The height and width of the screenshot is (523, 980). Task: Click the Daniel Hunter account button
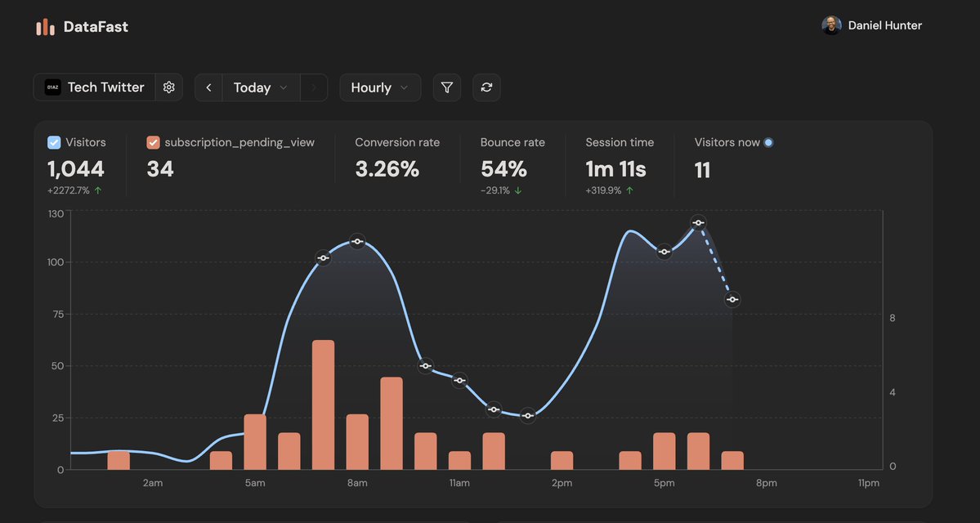click(x=871, y=25)
